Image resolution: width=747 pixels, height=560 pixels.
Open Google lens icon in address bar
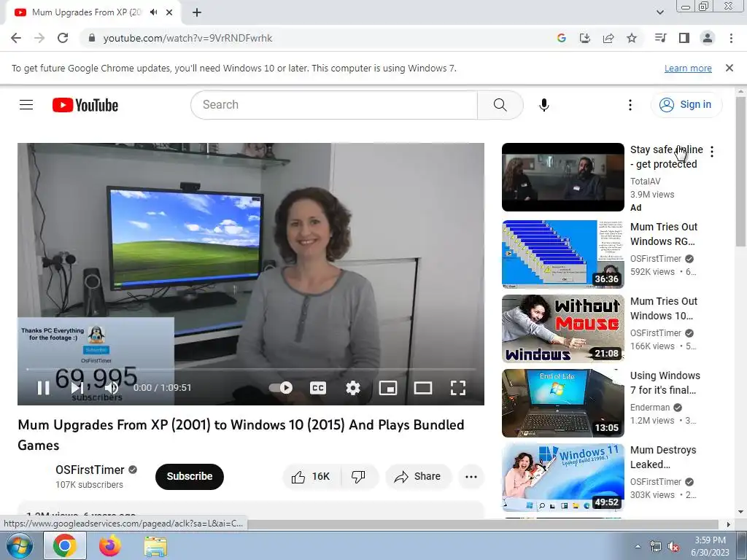[x=562, y=38]
